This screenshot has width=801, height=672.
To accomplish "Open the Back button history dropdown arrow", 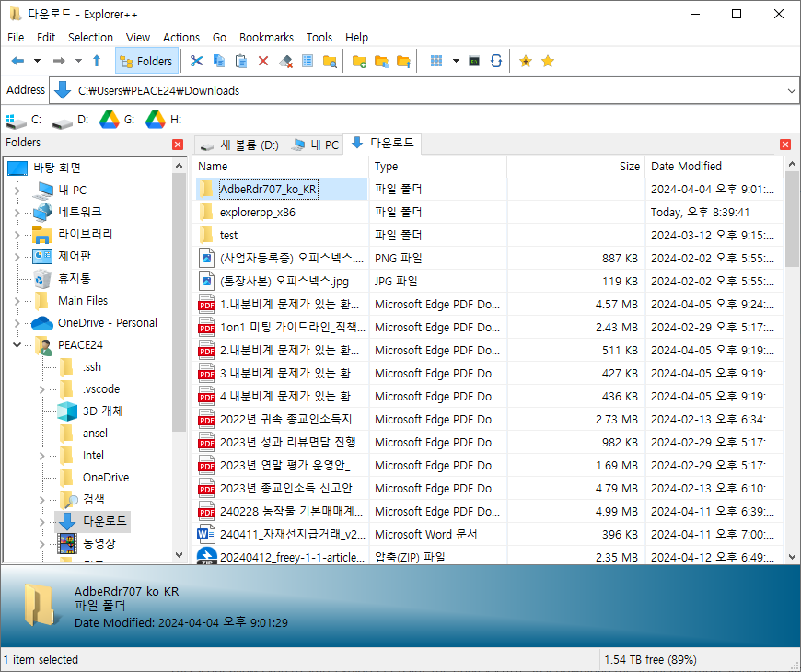I will [x=38, y=60].
